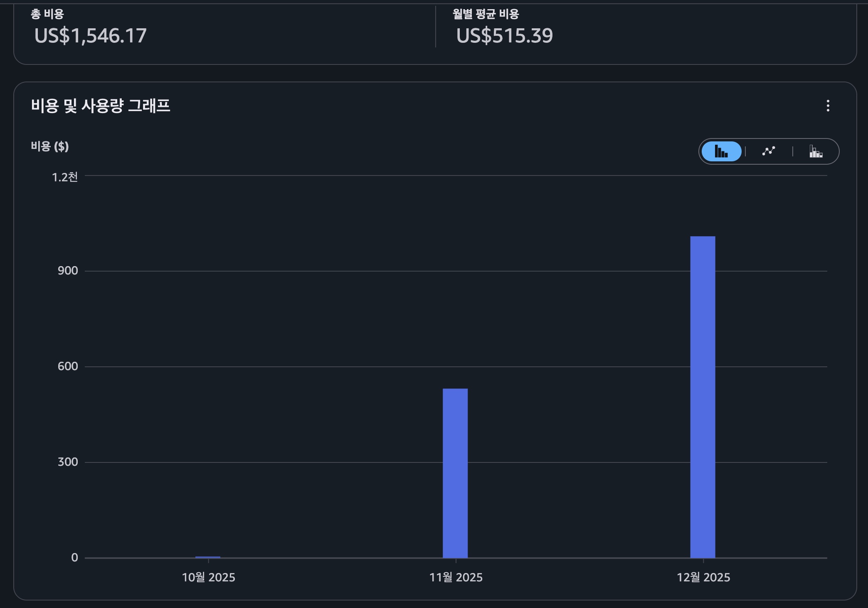Click the December 2025 cost bar

coord(703,397)
